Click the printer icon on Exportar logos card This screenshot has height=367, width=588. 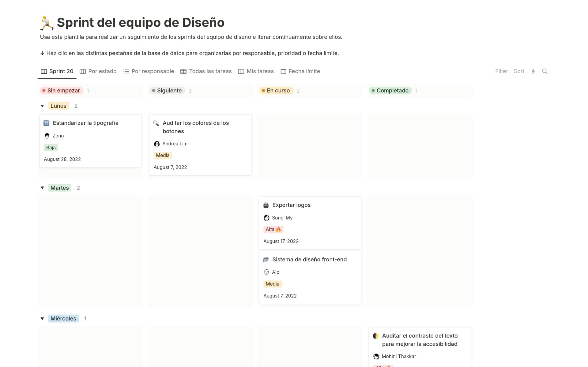266,205
